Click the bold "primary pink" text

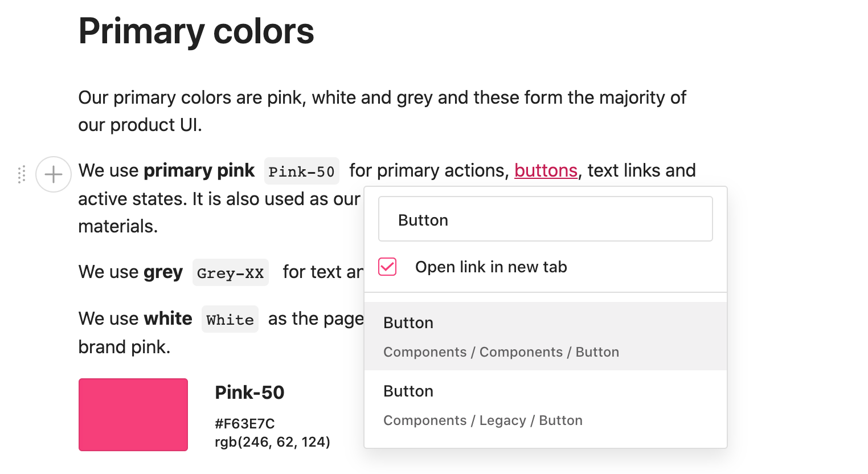coord(199,170)
